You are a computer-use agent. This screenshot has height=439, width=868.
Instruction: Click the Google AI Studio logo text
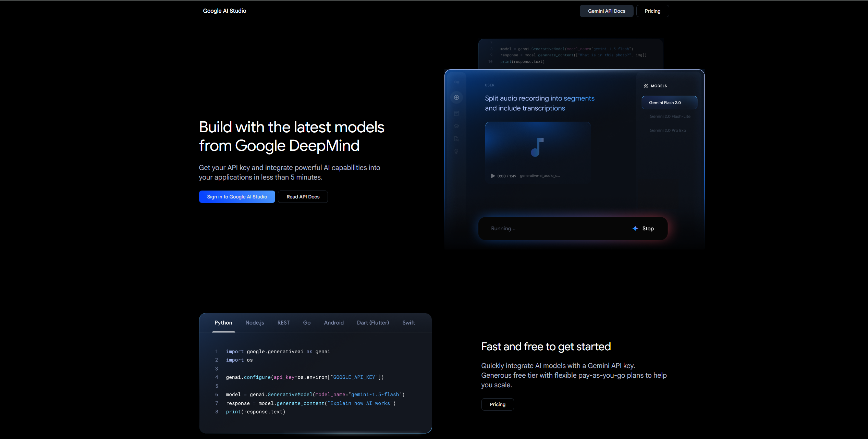click(224, 11)
